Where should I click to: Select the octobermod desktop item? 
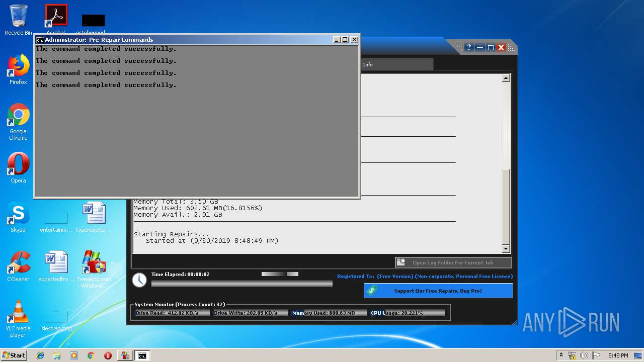point(94,24)
